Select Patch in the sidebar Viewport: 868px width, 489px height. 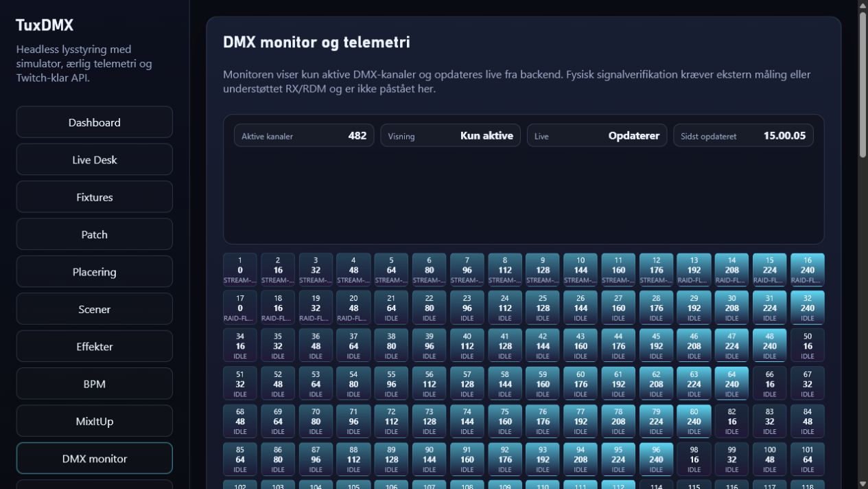click(94, 234)
